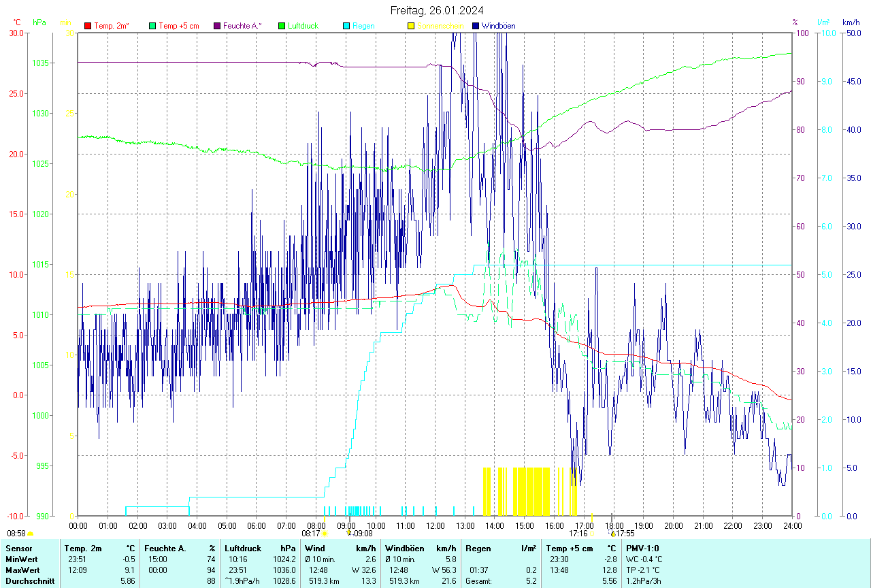Image resolution: width=871 pixels, height=588 pixels.
Task: Click the 'Temp +5 cm' column header in table
Action: tap(568, 548)
